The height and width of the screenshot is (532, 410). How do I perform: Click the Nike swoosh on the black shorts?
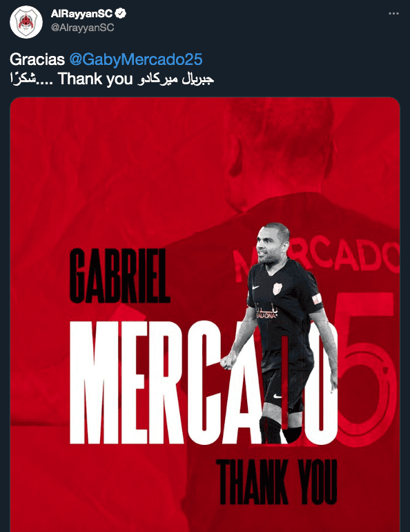[277, 396]
